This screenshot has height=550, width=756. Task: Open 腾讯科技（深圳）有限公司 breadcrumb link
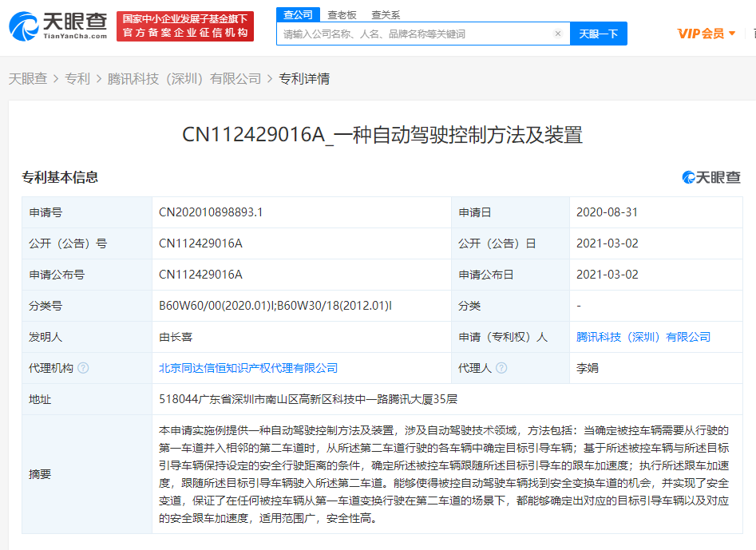click(x=184, y=78)
